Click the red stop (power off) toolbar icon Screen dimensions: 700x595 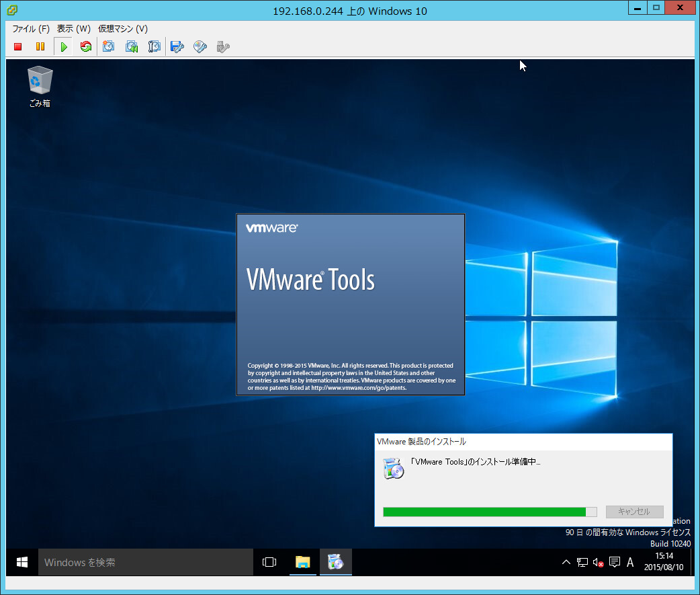18,46
